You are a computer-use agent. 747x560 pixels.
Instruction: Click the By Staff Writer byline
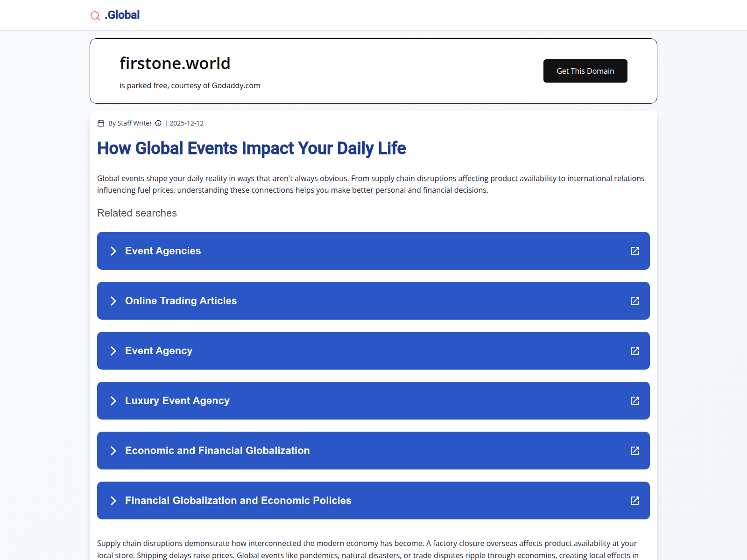coord(130,123)
